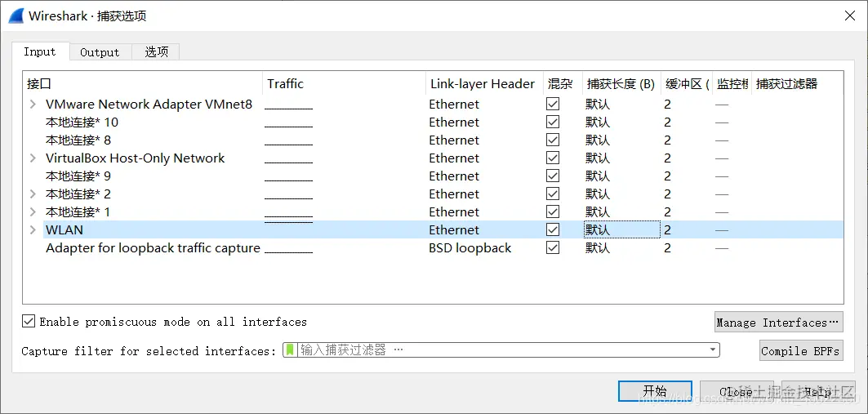Open Manage Interfaces dialog
The image size is (868, 414).
tap(778, 322)
